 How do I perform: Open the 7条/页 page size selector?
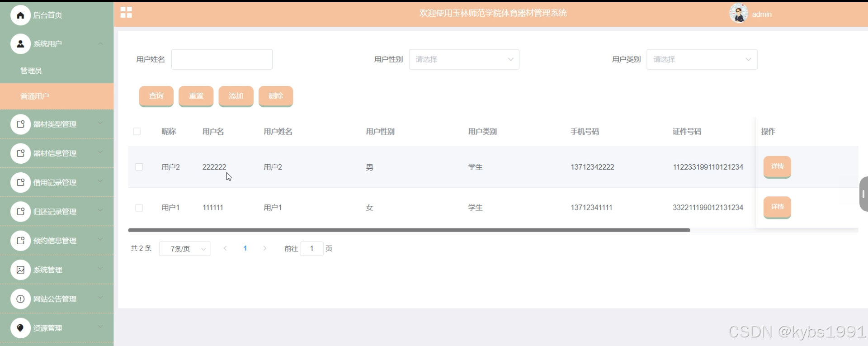coord(184,249)
